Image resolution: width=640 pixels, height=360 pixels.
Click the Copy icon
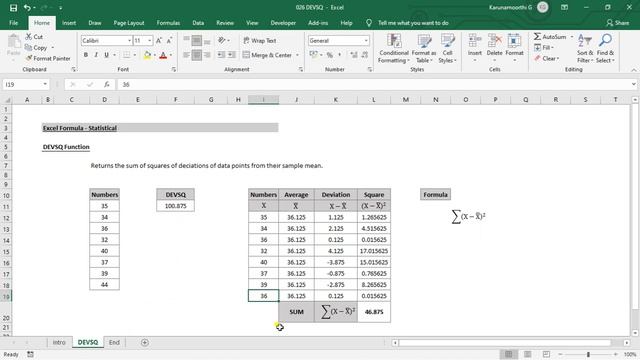29,48
